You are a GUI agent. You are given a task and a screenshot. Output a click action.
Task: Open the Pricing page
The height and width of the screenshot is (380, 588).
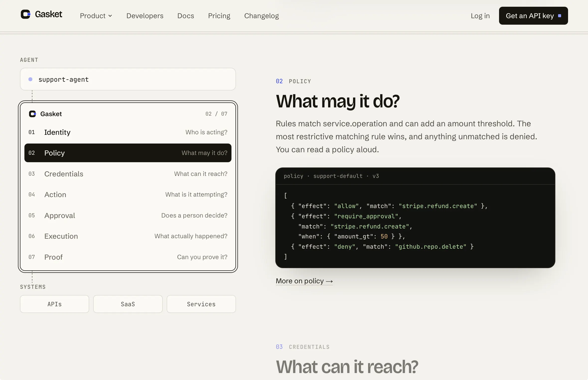point(219,16)
